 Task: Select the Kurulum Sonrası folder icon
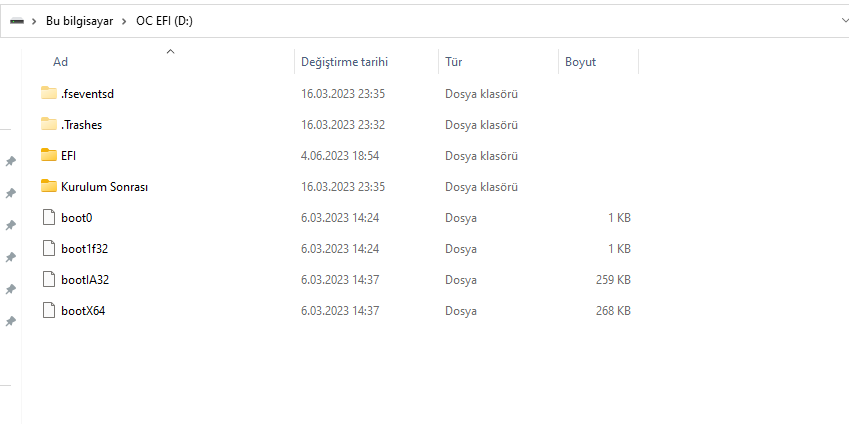tap(49, 186)
